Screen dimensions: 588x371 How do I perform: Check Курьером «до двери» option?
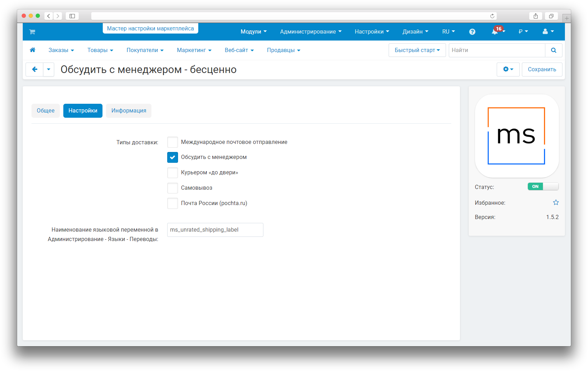[172, 173]
